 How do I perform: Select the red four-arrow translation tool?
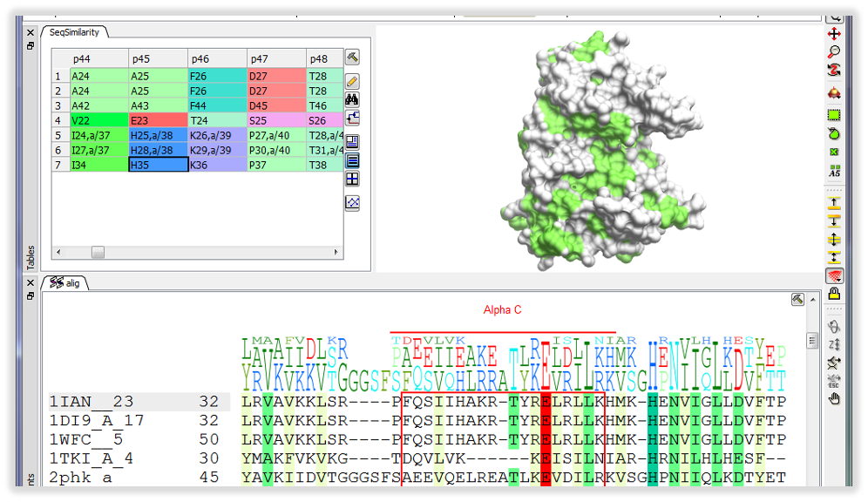pos(834,34)
